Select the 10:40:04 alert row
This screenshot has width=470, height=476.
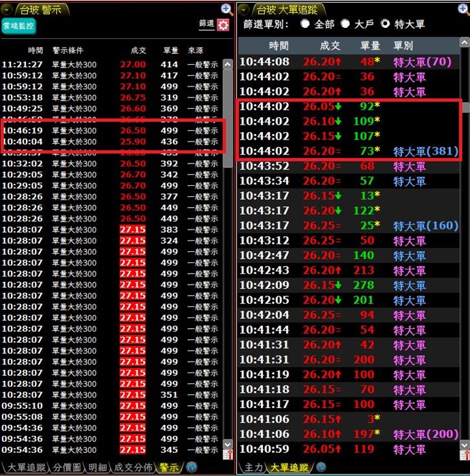point(111,142)
